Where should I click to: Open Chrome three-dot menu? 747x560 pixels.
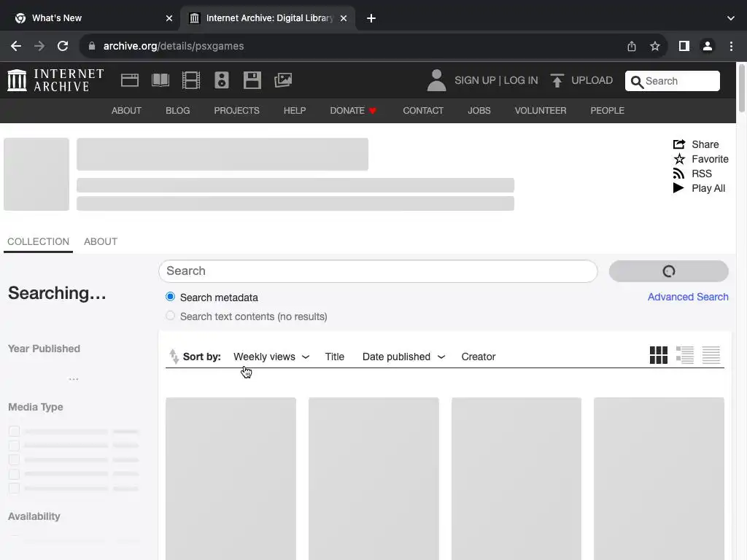click(x=731, y=46)
